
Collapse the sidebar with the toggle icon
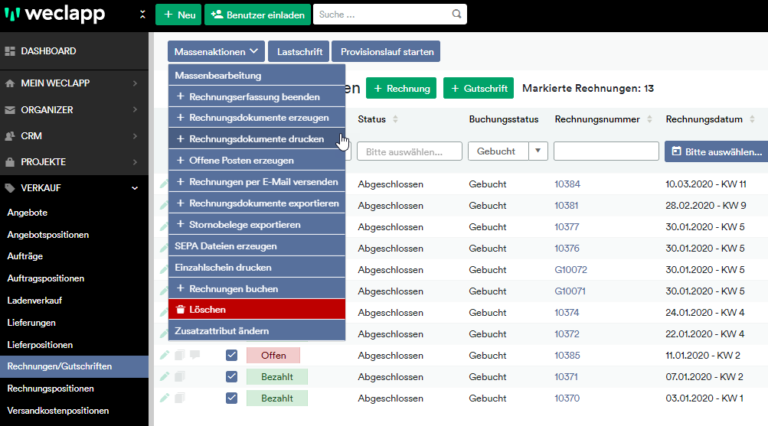coord(143,14)
